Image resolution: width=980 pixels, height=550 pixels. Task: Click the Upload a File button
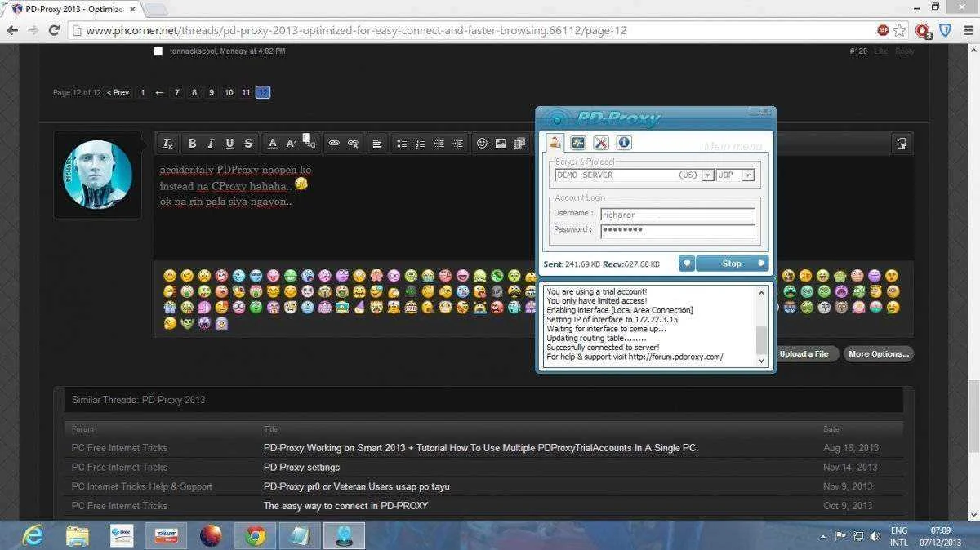(x=804, y=353)
